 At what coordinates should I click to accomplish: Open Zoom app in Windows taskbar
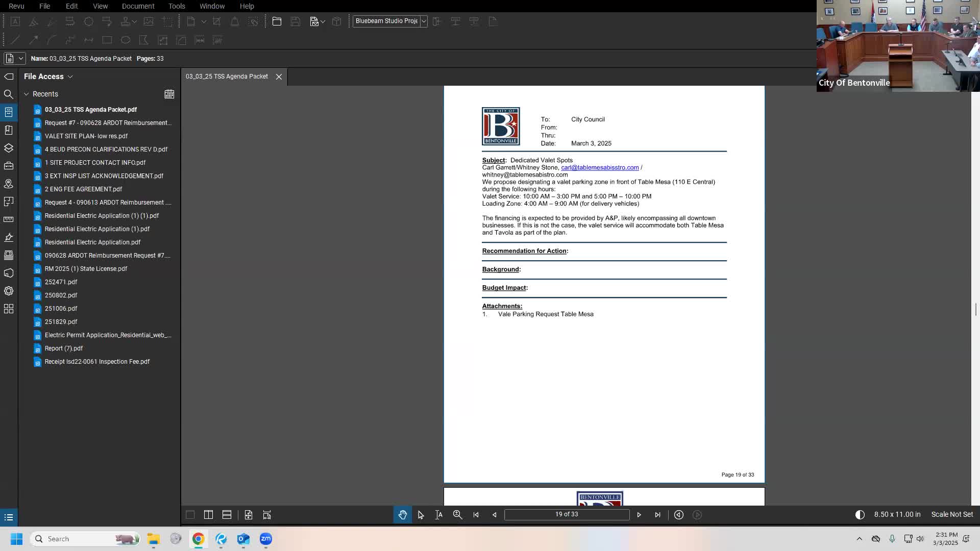point(266,539)
